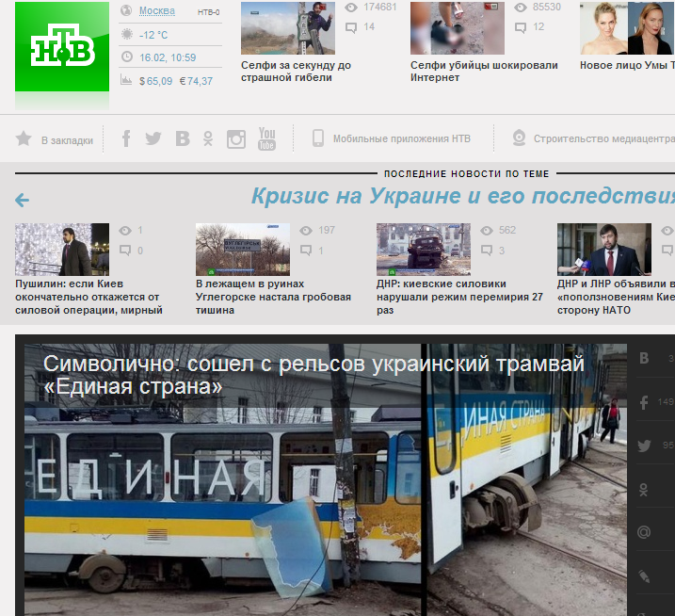Open the YouTube icon
The image size is (675, 616).
267,138
